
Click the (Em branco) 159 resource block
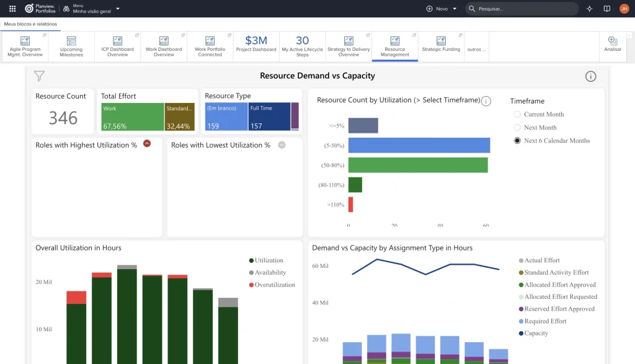tap(226, 117)
